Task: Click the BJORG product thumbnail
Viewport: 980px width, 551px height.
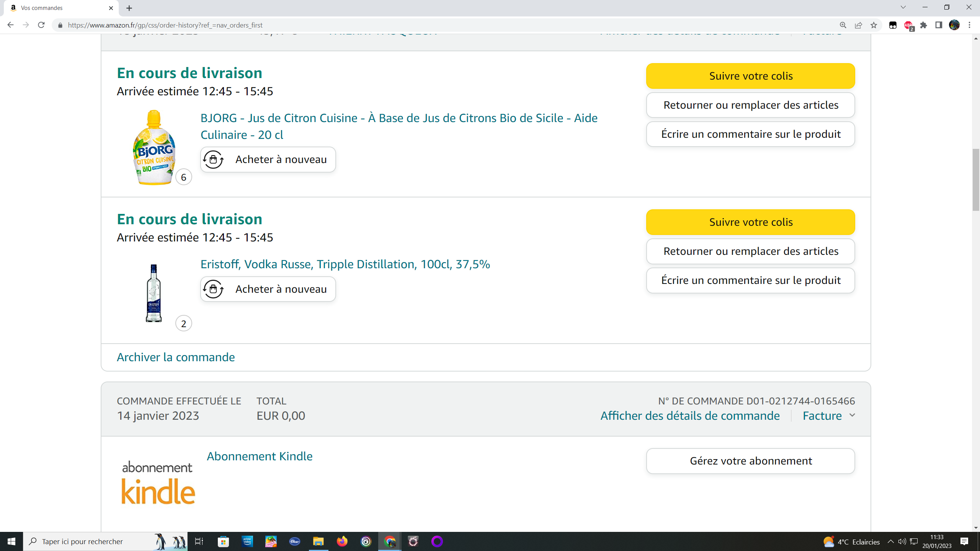Action: (154, 147)
